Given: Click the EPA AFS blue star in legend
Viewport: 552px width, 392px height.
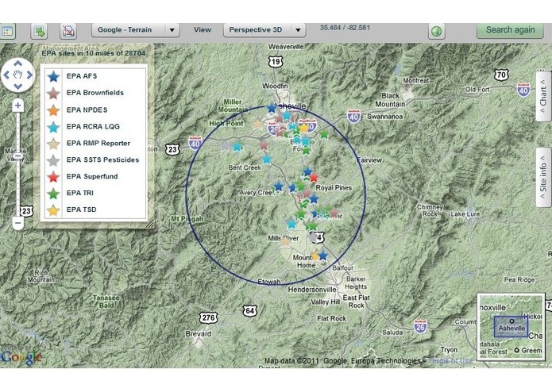Looking at the screenshot, I should point(53,76).
